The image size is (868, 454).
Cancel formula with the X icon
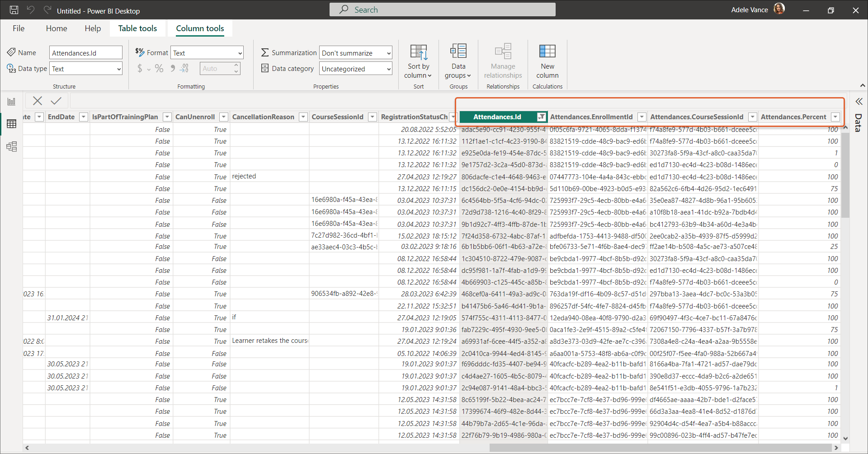pos(38,101)
